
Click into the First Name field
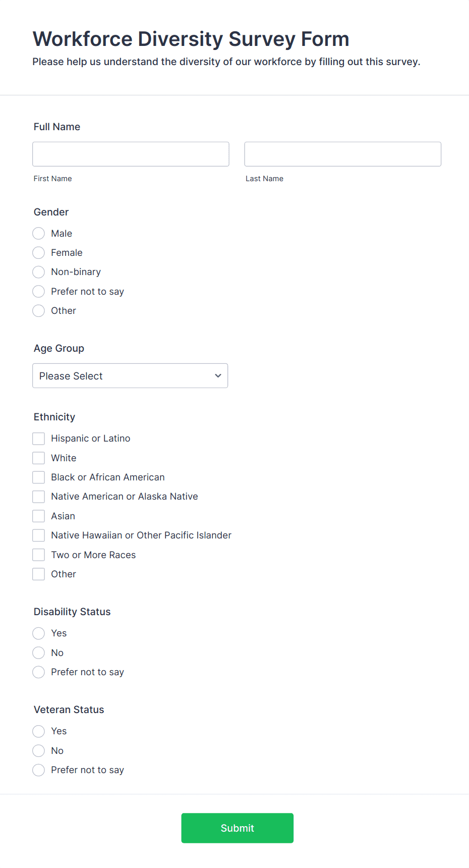130,154
